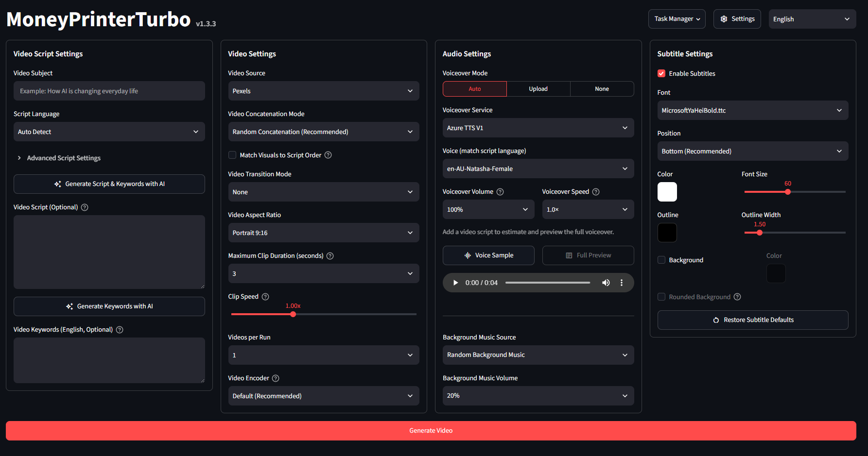Select Auto voiceover mode
The height and width of the screenshot is (456, 868).
tap(475, 89)
